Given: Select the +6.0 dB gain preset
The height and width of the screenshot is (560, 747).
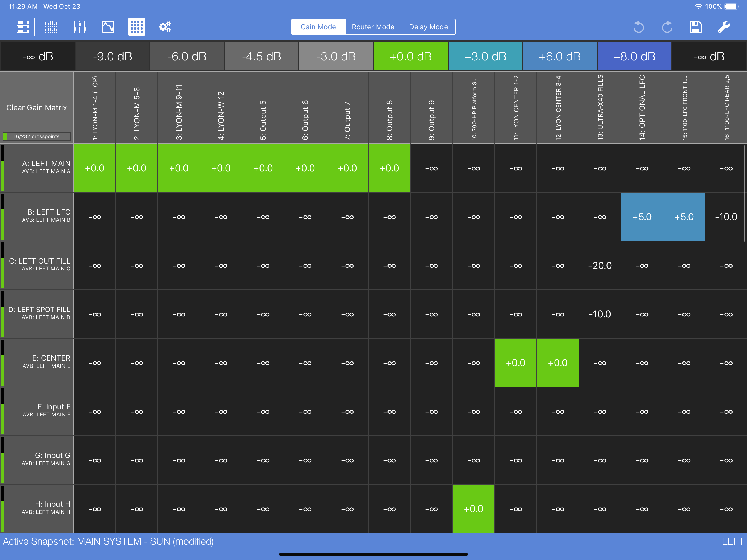Looking at the screenshot, I should 560,56.
